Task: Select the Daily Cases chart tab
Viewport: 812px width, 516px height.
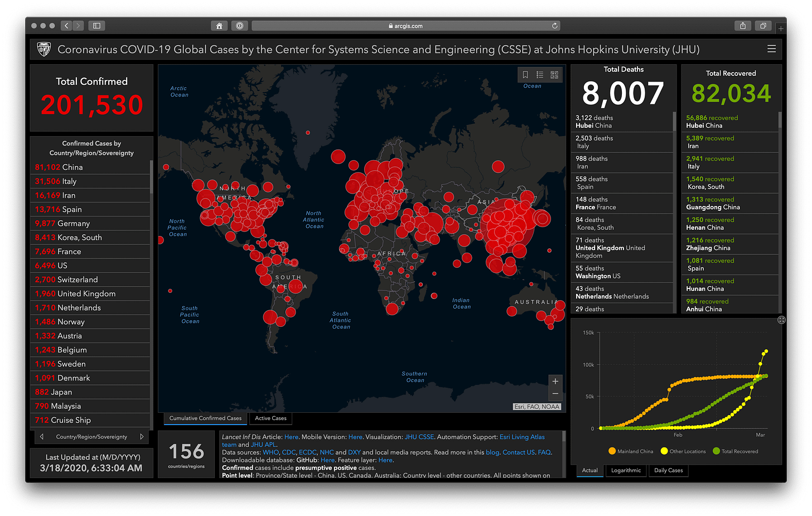Action: 669,470
